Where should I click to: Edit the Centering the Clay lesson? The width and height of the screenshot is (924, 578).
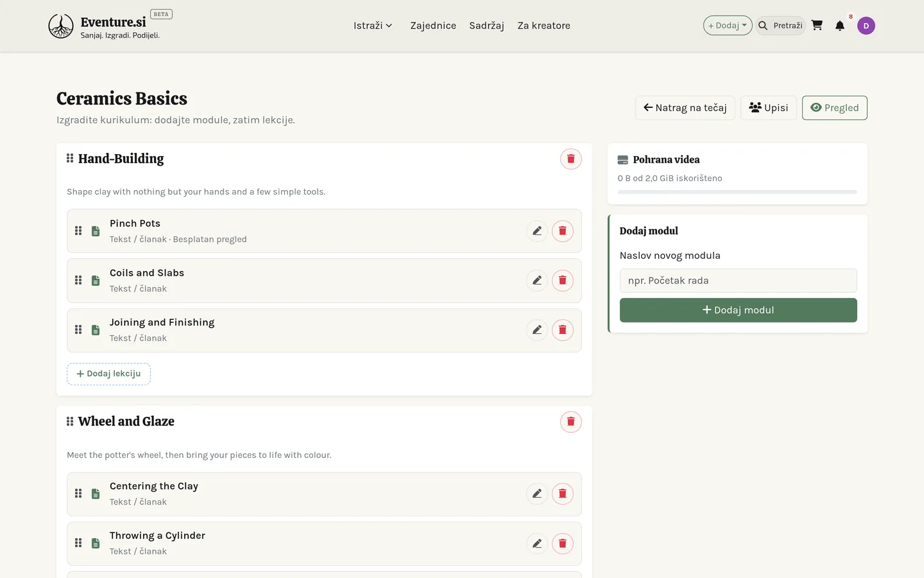point(536,494)
